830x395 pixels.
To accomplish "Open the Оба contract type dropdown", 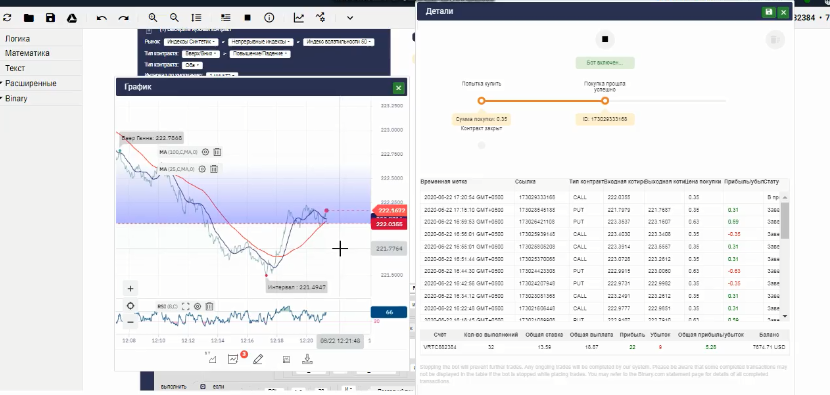I will 192,65.
